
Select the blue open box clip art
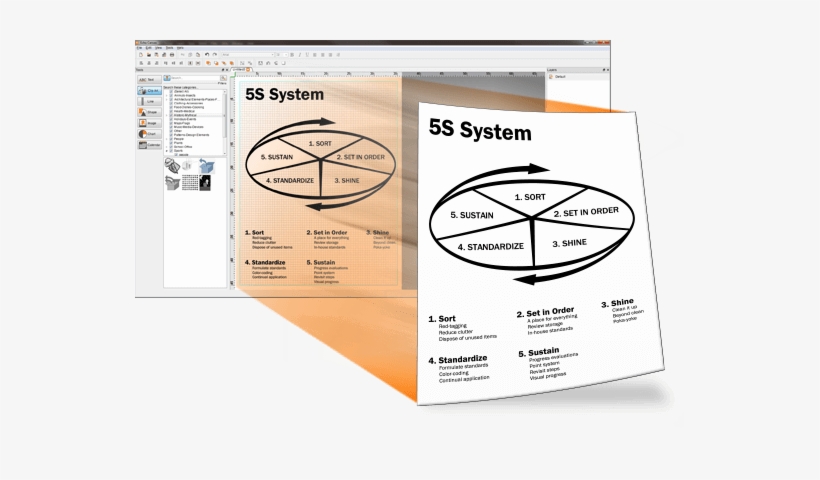click(207, 166)
